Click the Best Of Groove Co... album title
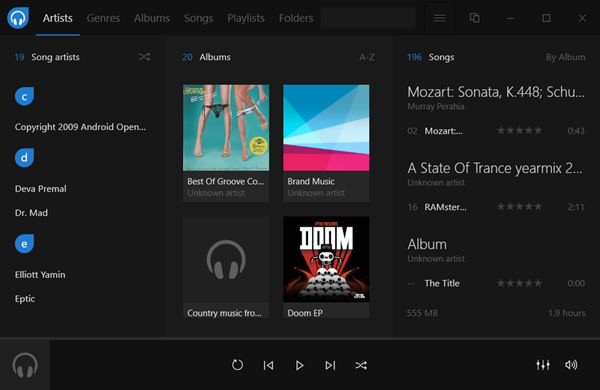 (x=225, y=181)
